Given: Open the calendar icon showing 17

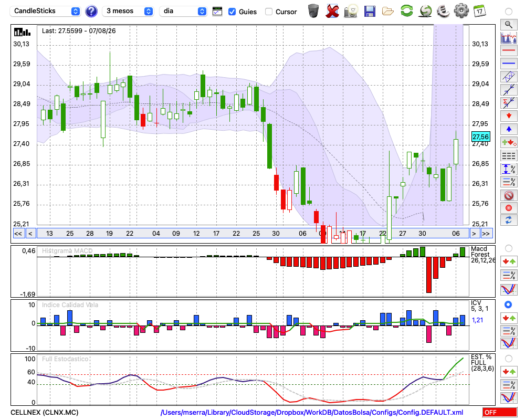Looking at the screenshot, I should [x=479, y=10].
